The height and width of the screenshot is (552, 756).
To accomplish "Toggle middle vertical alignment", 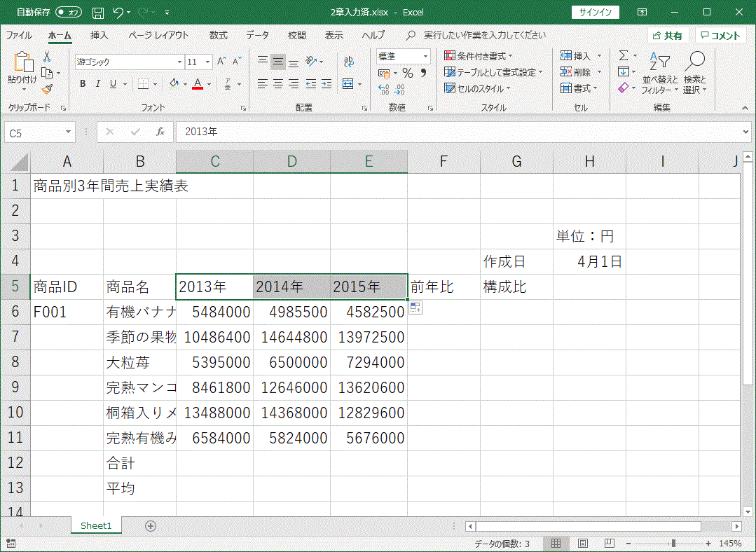I will coord(278,61).
